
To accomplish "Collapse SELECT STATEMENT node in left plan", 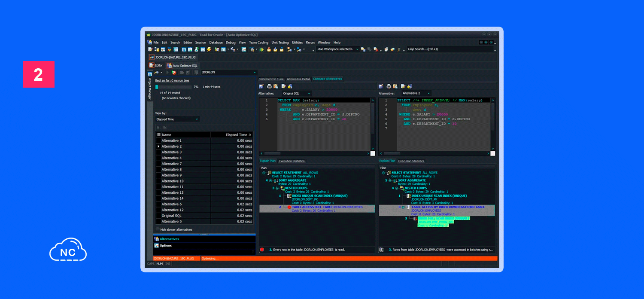I will point(264,173).
